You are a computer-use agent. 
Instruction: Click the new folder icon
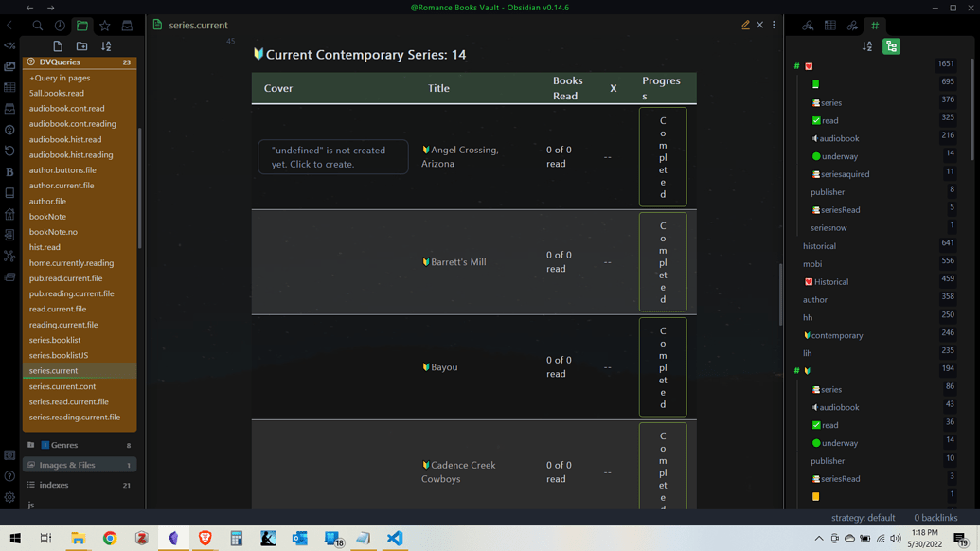pos(82,46)
